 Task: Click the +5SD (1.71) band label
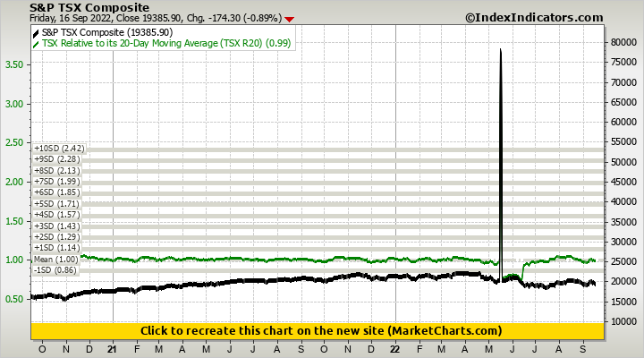pos(56,204)
